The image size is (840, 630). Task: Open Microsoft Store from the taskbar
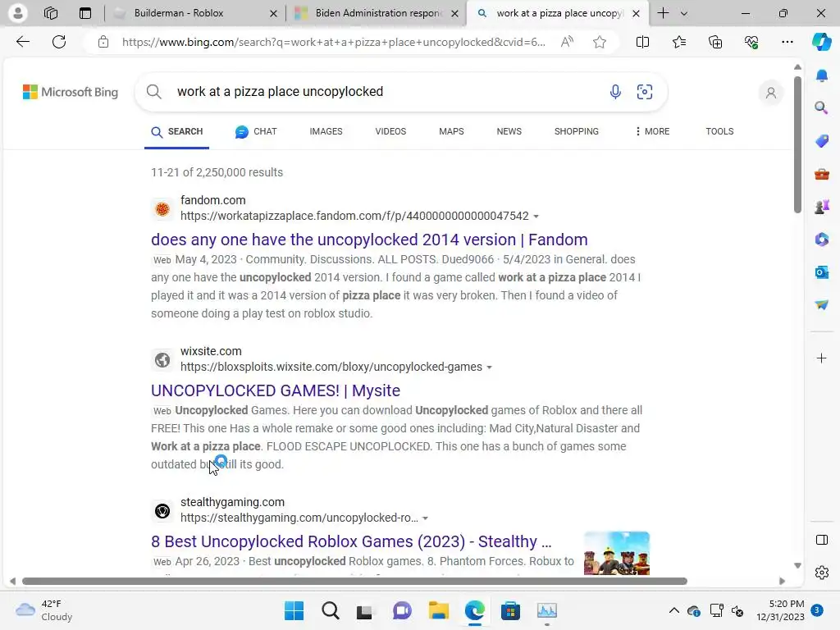[510, 610]
